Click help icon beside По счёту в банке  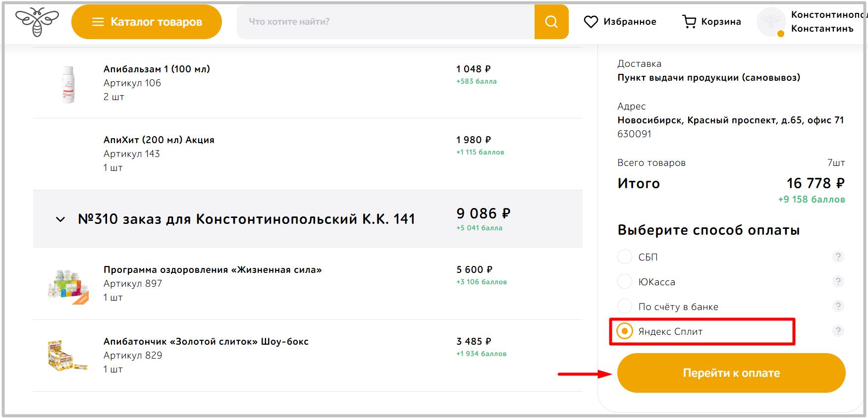(838, 306)
